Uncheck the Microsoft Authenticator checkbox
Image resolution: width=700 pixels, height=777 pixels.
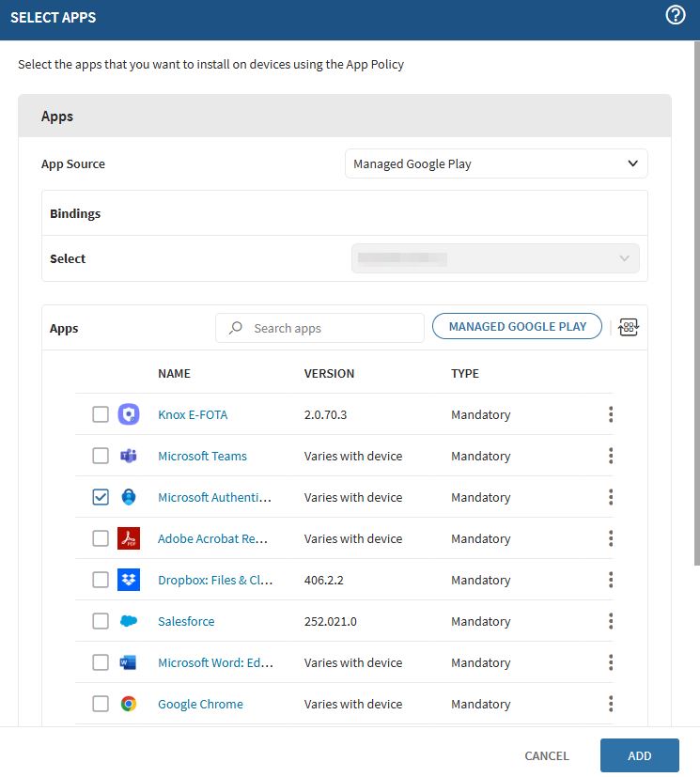pyautogui.click(x=101, y=497)
